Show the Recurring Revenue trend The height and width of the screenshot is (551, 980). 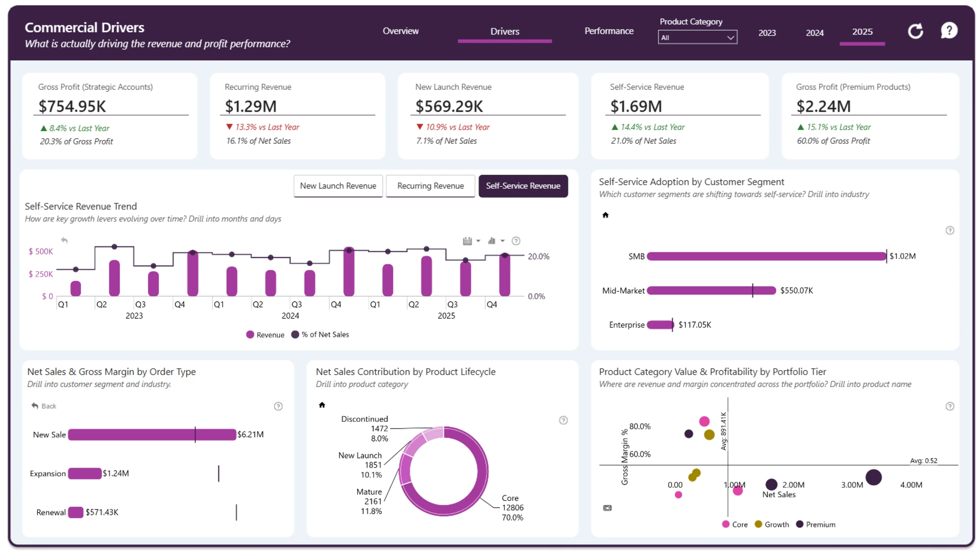[430, 186]
